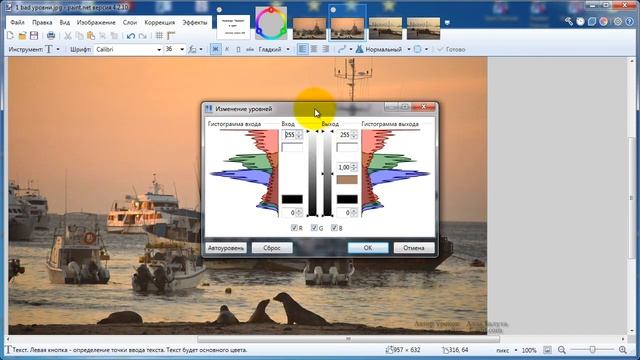Toggle bold text formatting
Viewport: 640px width, 360px height.
coord(215,49)
